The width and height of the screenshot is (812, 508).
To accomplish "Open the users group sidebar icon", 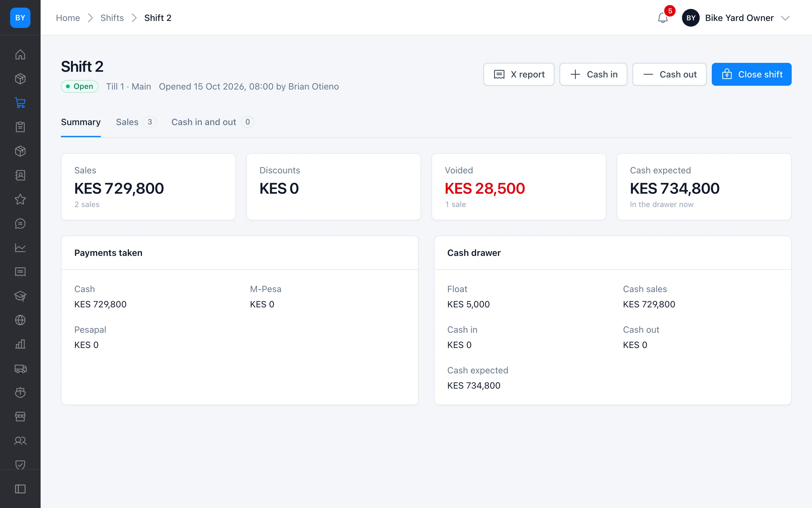I will coord(20,441).
